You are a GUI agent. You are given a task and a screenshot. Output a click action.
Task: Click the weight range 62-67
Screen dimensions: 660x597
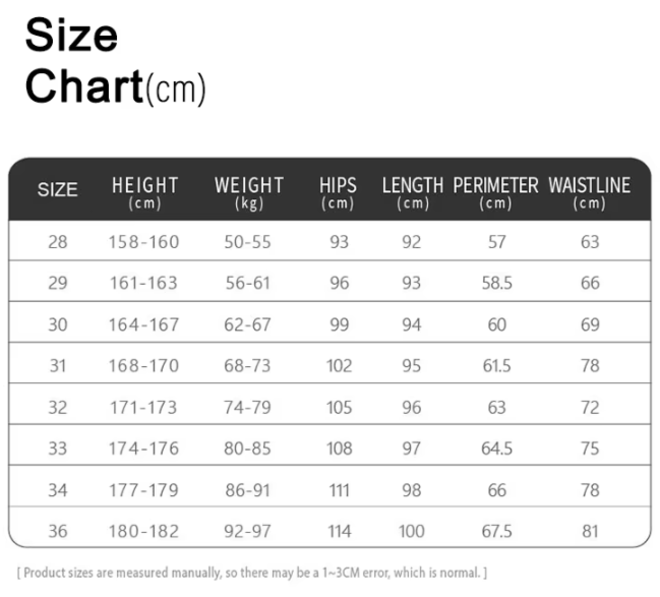click(248, 324)
